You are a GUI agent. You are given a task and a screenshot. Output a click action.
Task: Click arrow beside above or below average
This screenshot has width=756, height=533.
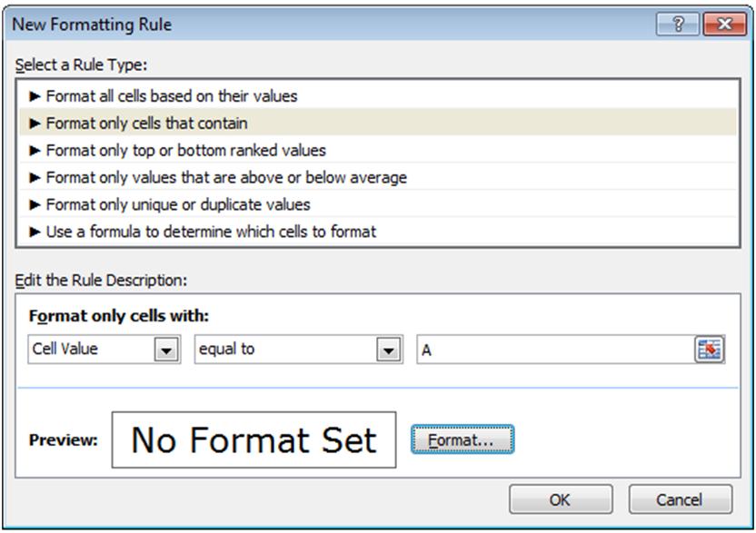(x=35, y=177)
